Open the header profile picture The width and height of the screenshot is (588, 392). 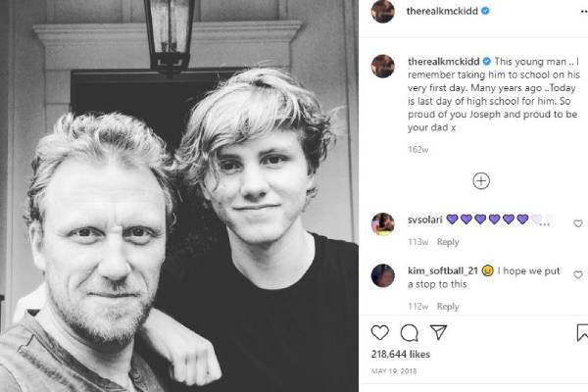pos(383,11)
